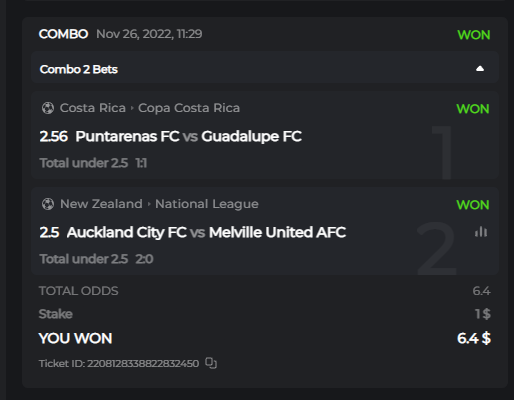Collapse the Combo 2 Bets section

tap(480, 69)
